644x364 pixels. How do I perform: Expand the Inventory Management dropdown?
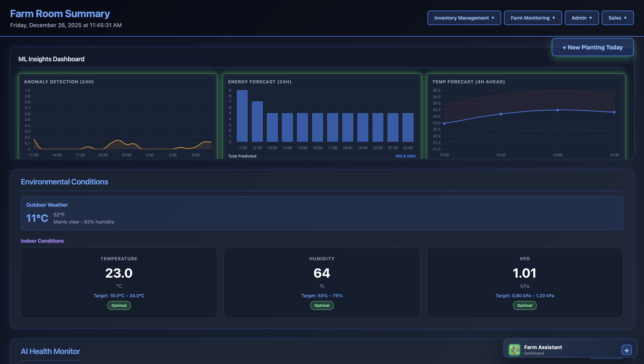click(x=464, y=18)
